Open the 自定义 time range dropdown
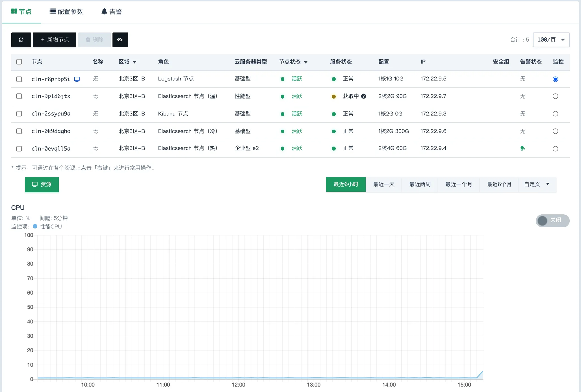Viewport: 581px width, 392px height. pyautogui.click(x=537, y=184)
